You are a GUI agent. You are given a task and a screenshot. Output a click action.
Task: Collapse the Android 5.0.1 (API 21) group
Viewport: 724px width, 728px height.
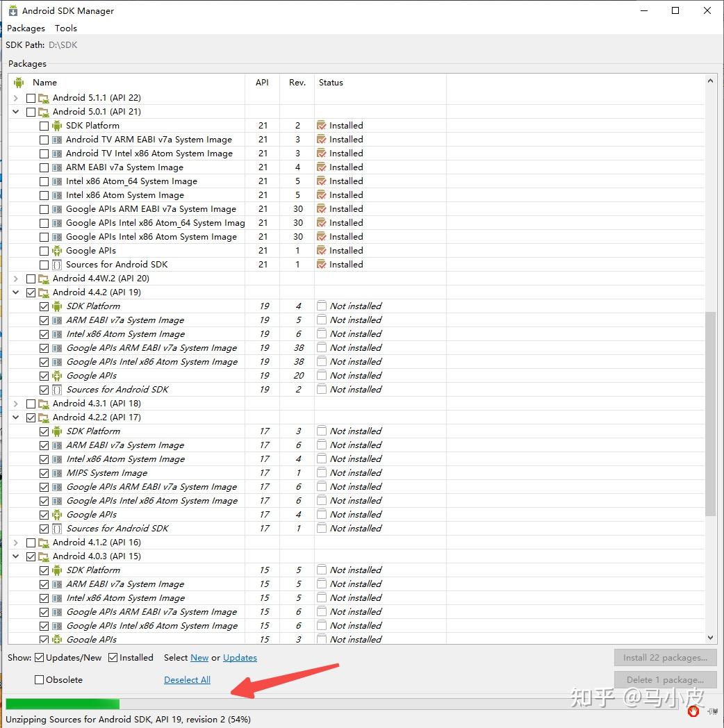pos(16,112)
